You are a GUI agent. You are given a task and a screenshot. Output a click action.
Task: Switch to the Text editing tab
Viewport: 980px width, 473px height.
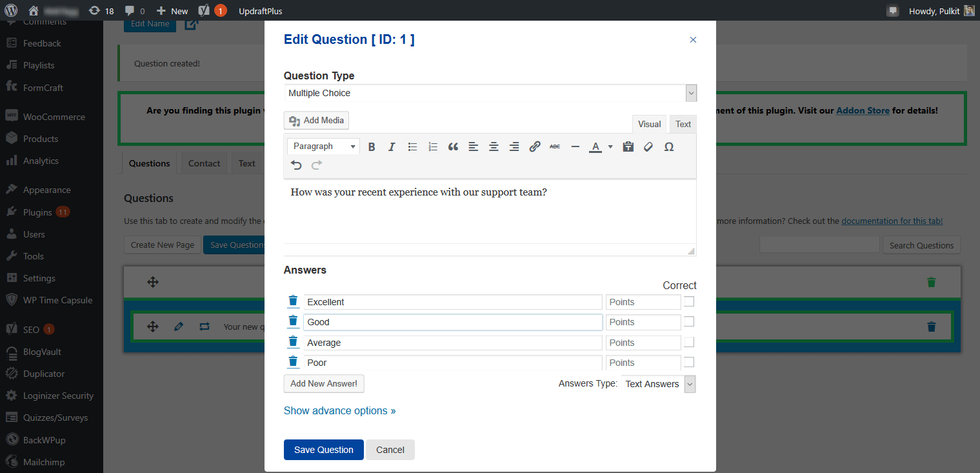[682, 123]
